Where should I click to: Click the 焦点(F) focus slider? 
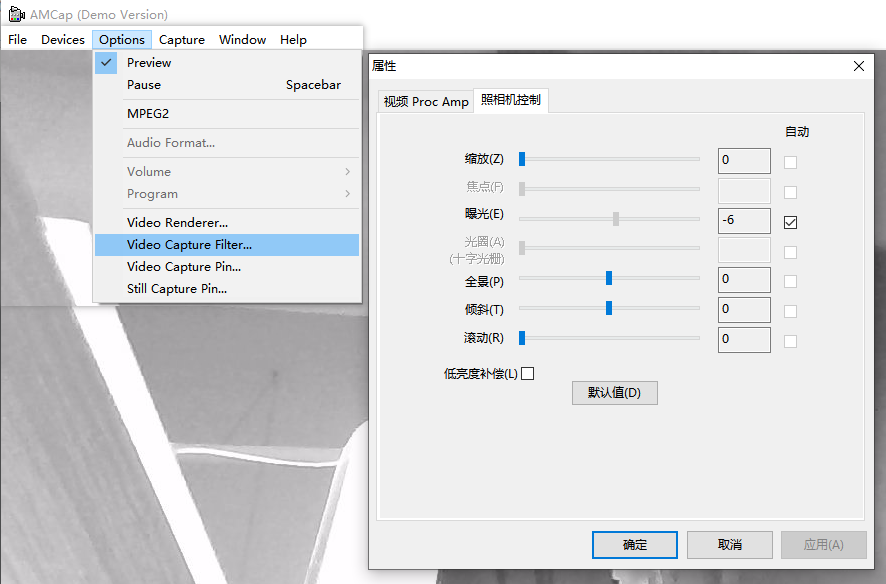[x=609, y=189]
